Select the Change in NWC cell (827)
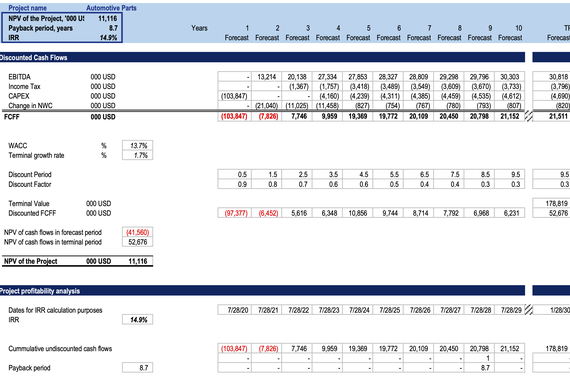The image size is (570, 380). 357,105
